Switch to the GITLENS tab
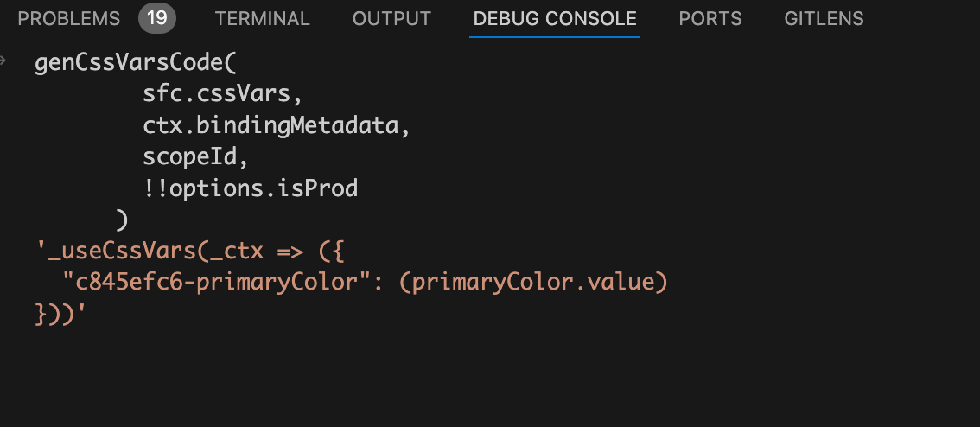Image resolution: width=980 pixels, height=427 pixels. click(824, 18)
